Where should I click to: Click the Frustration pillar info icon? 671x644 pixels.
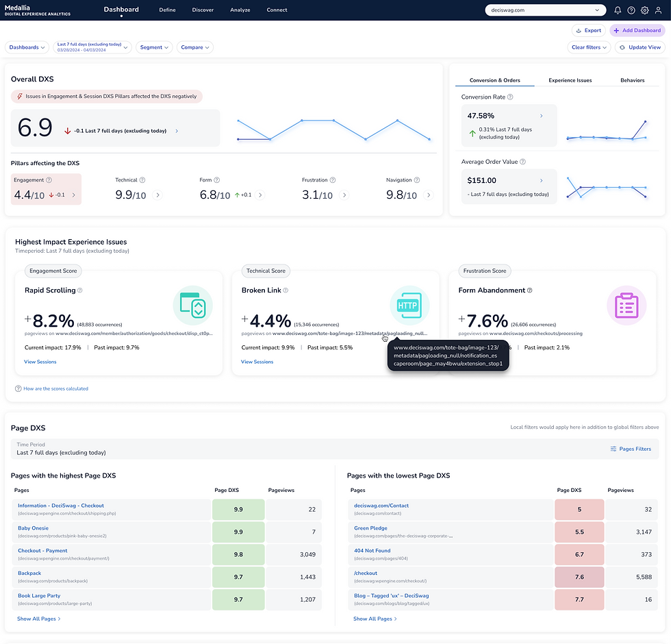333,180
